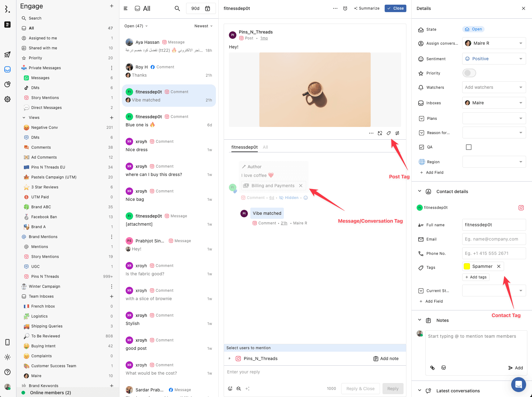Open the live chat support bubble
532x397 pixels.
point(518,385)
